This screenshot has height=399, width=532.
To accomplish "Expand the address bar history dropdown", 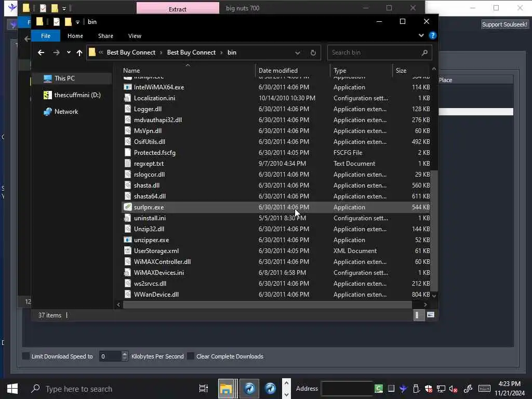I will click(298, 52).
